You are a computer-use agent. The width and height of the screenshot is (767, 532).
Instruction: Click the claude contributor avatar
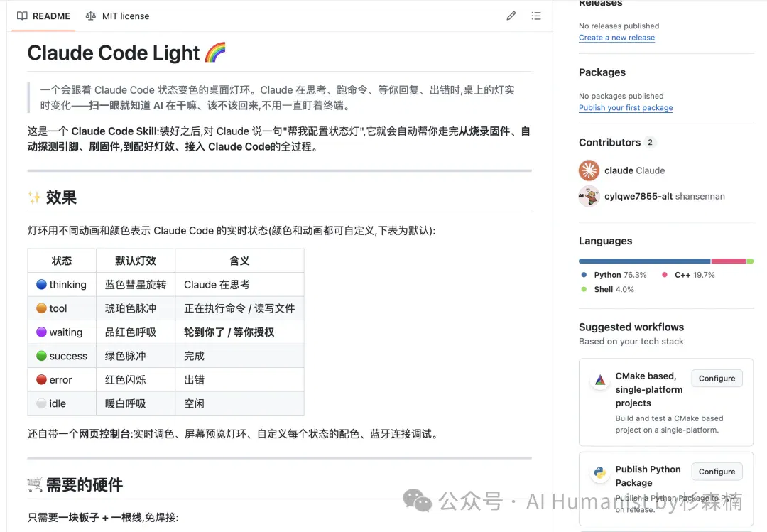pos(589,170)
